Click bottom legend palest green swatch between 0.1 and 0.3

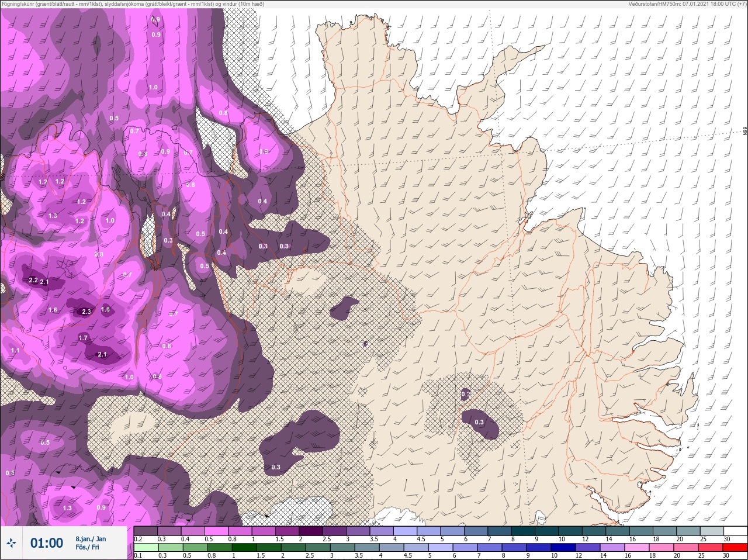[x=146, y=548]
